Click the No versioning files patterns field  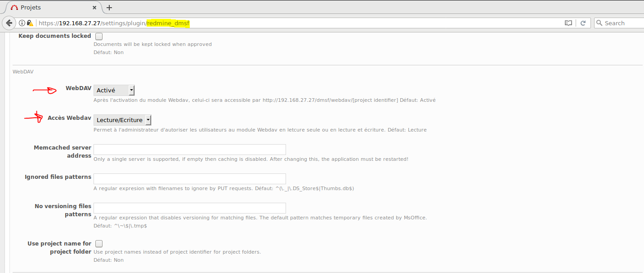tap(189, 208)
